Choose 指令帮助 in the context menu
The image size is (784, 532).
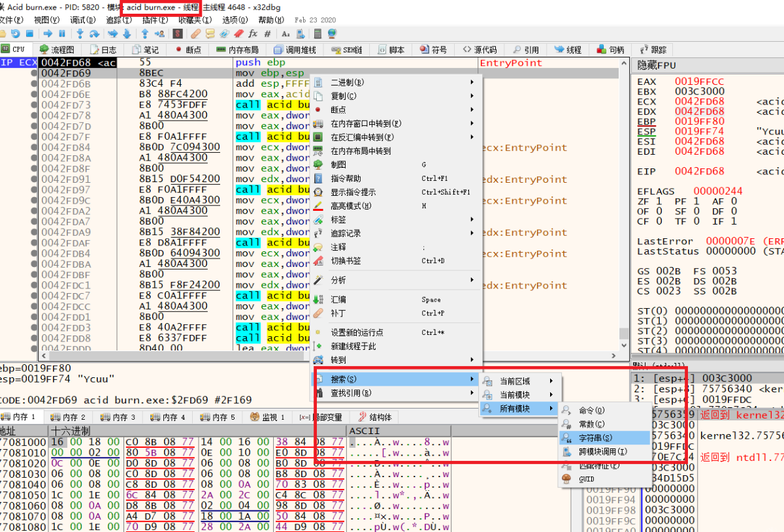click(x=396, y=178)
